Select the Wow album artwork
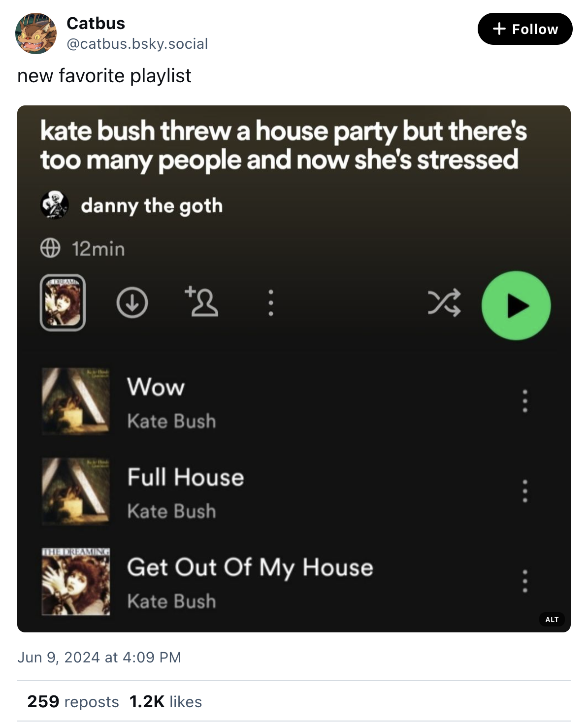588x723 pixels. pyautogui.click(x=76, y=401)
